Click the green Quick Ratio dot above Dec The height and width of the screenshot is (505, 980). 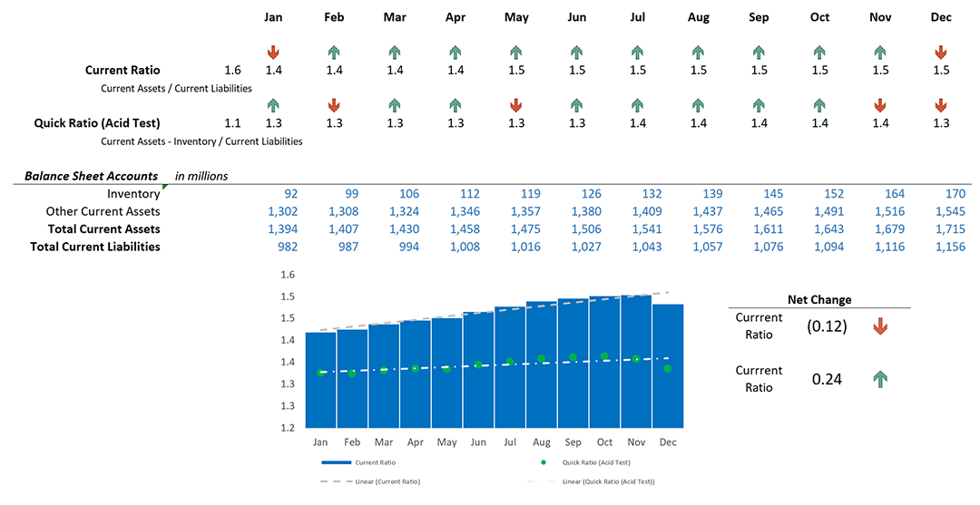(668, 369)
